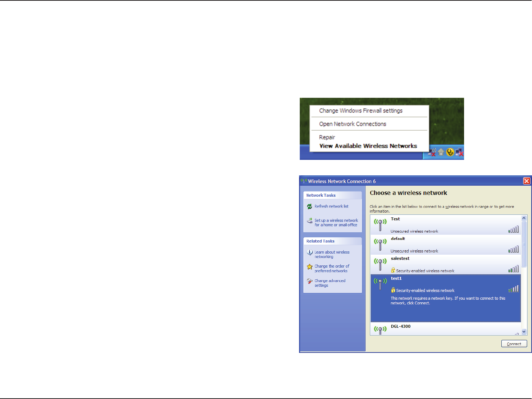Click the yellow circular tray icon
532x399 pixels.
[450, 152]
